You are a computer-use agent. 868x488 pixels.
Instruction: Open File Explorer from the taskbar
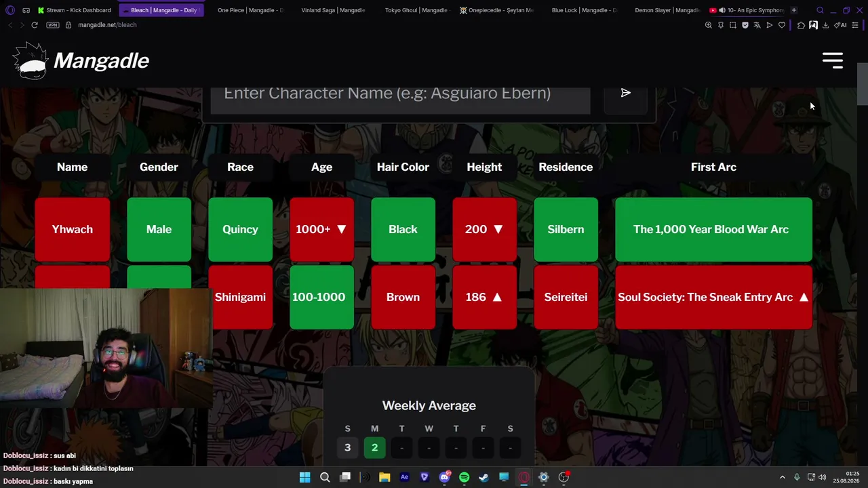(x=384, y=477)
